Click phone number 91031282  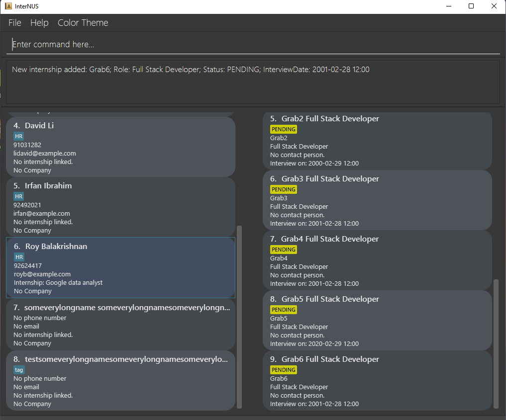pos(27,145)
